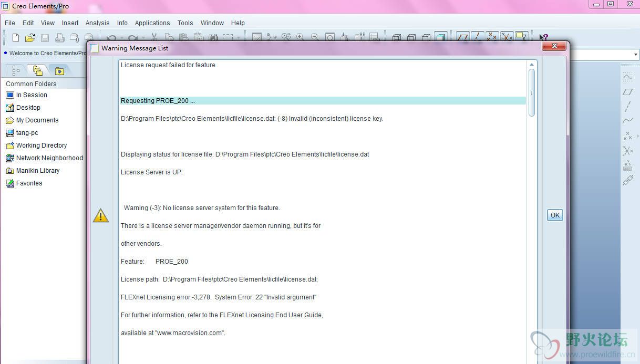Image resolution: width=640 pixels, height=364 pixels.
Task: Click the Sketch tool icon in right toolbar
Action: [x=628, y=77]
